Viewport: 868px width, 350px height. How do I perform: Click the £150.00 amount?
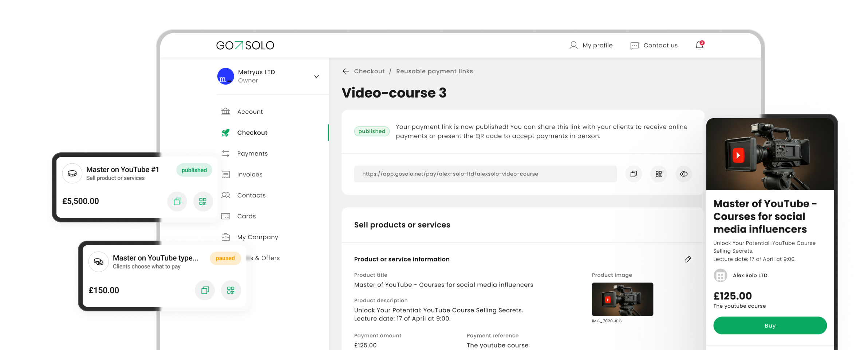(104, 291)
